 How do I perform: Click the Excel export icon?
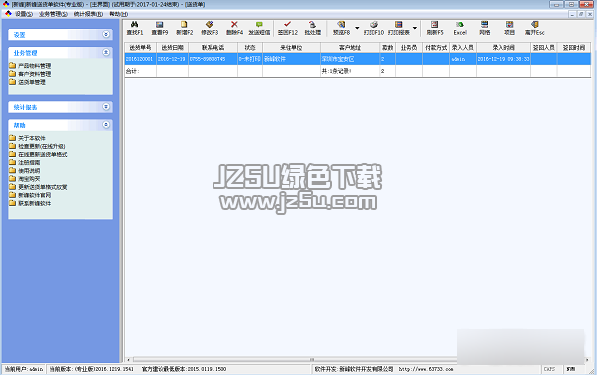click(x=460, y=25)
